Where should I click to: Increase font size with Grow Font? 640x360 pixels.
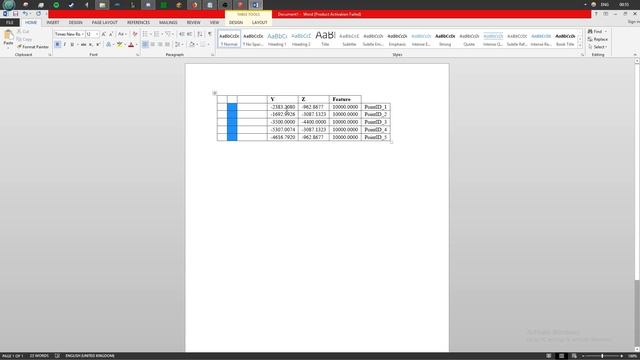click(104, 34)
